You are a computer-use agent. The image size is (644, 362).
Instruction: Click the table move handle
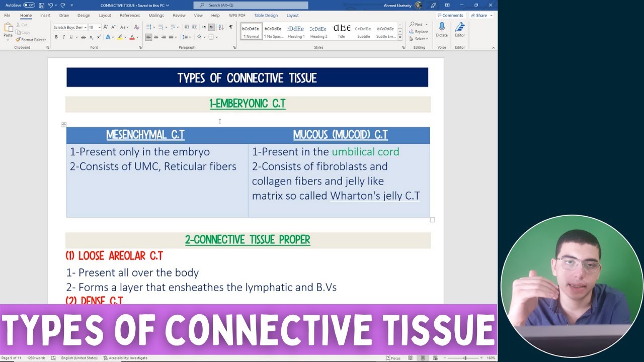(64, 125)
